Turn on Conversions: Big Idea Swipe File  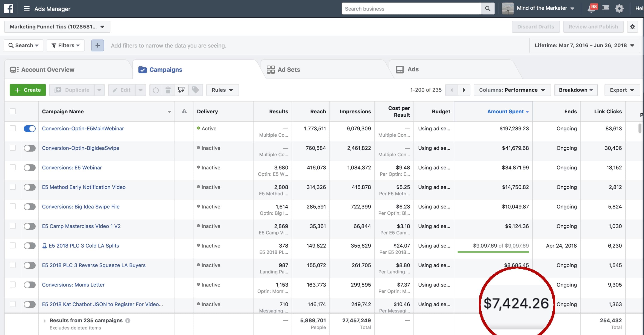click(30, 207)
